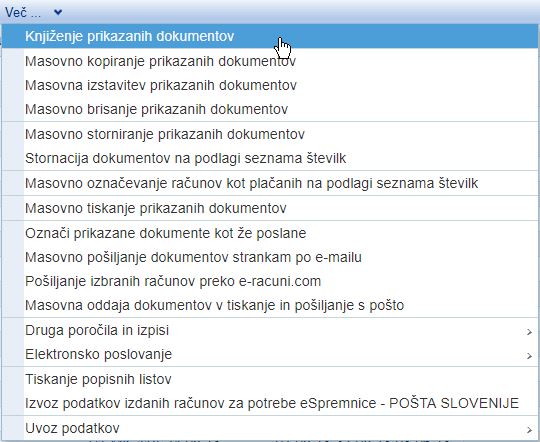Select Tiskanje popisnih listov
Image resolution: width=540 pixels, height=442 pixels.
pos(270,379)
